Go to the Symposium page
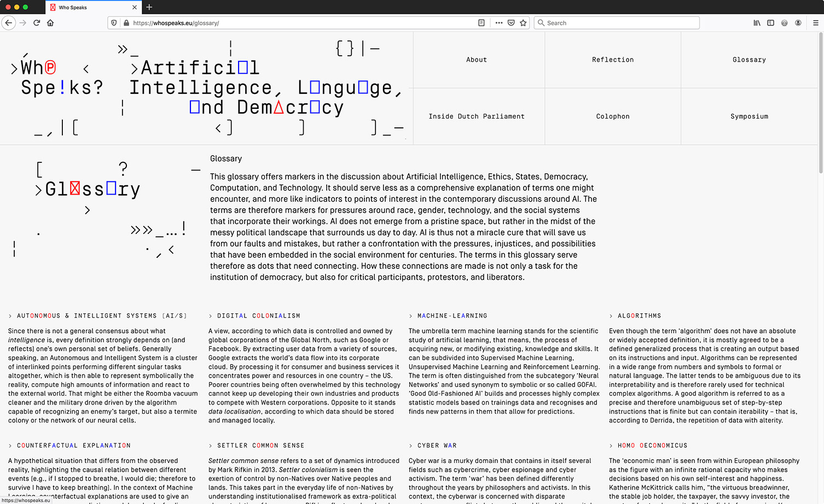Image resolution: width=824 pixels, height=504 pixels. coord(749,116)
